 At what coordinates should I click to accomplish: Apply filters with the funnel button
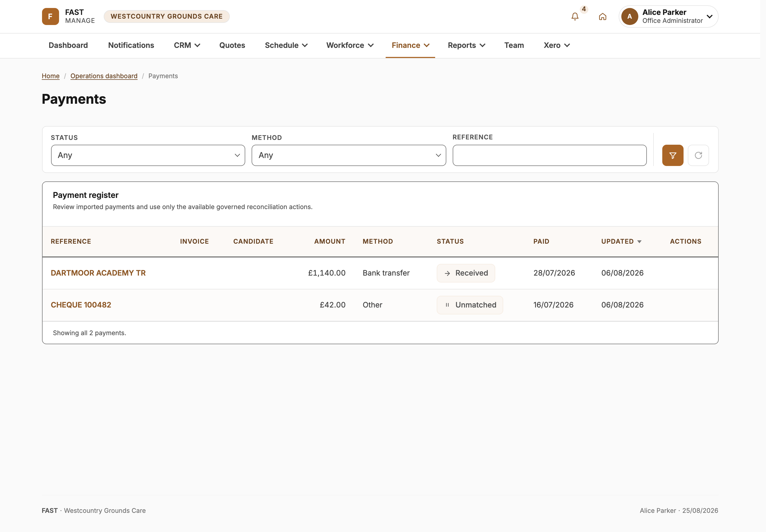pos(673,155)
